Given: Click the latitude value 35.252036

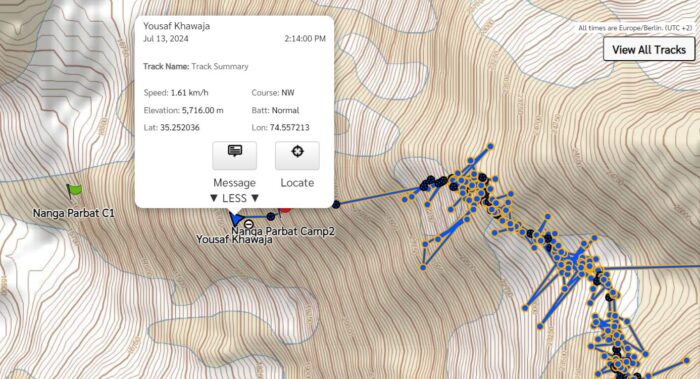Looking at the screenshot, I should [180, 128].
